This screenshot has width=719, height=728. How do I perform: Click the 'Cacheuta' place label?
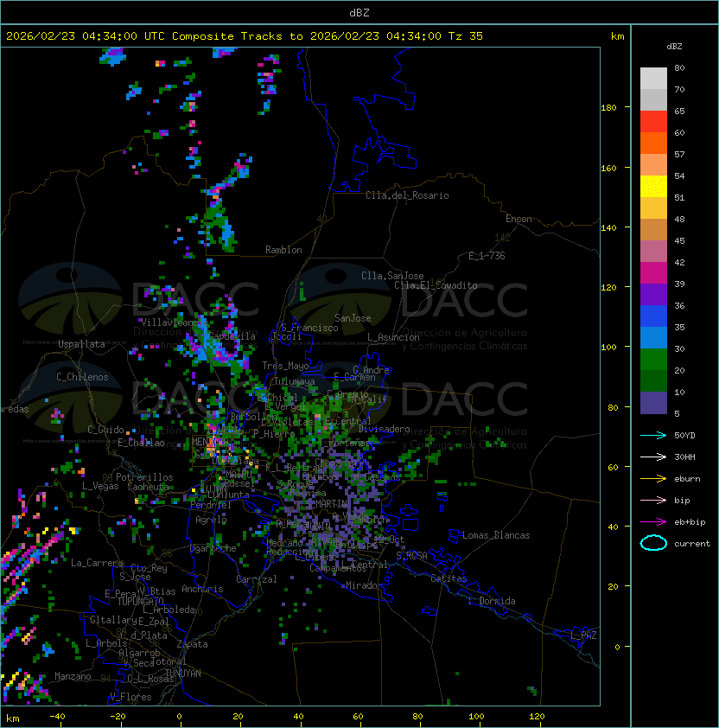tap(148, 487)
